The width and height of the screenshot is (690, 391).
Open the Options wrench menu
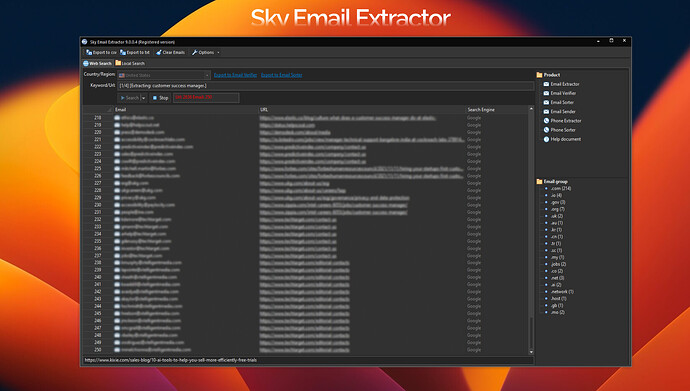(203, 52)
